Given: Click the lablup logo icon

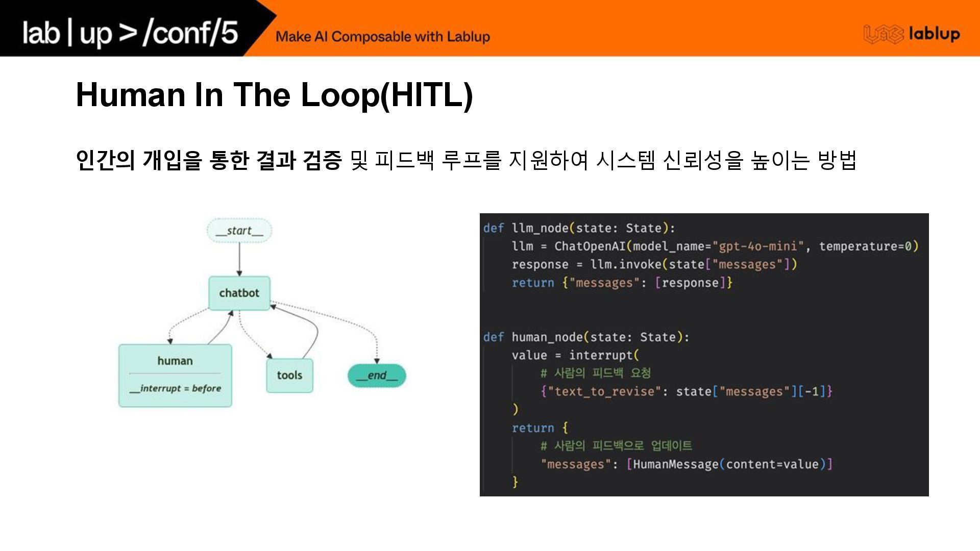Looking at the screenshot, I should [883, 34].
